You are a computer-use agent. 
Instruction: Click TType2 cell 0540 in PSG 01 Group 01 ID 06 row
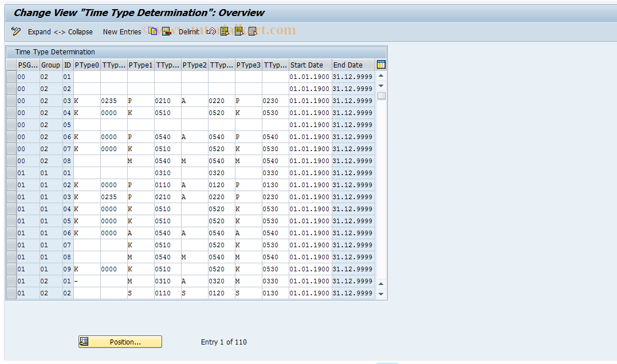[222, 233]
